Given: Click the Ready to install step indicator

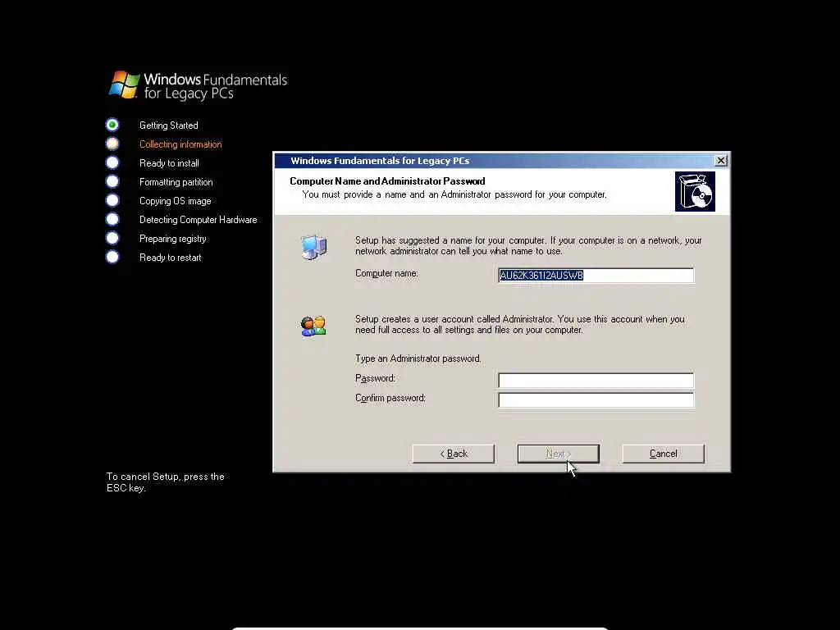Looking at the screenshot, I should point(112,162).
